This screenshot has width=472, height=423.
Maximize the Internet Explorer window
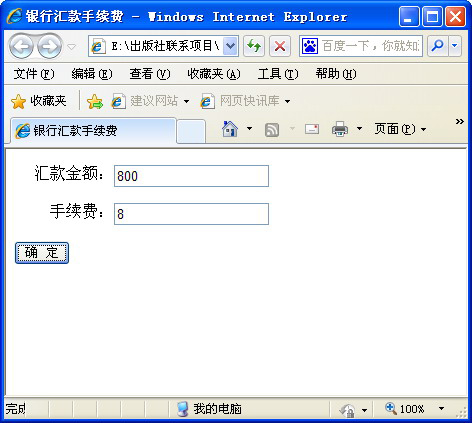click(x=432, y=16)
